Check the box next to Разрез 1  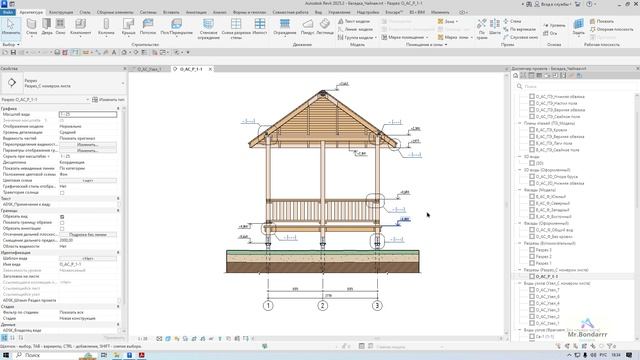[532, 263]
